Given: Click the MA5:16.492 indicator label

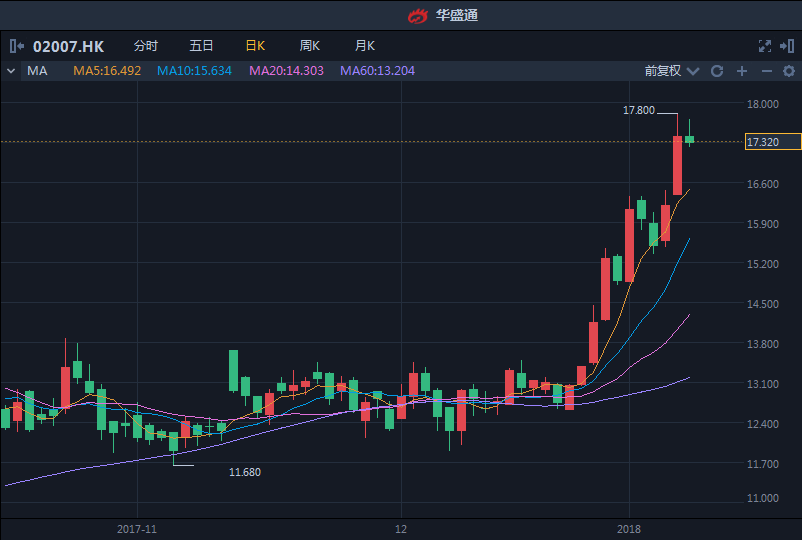Looking at the screenshot, I should pyautogui.click(x=107, y=71).
